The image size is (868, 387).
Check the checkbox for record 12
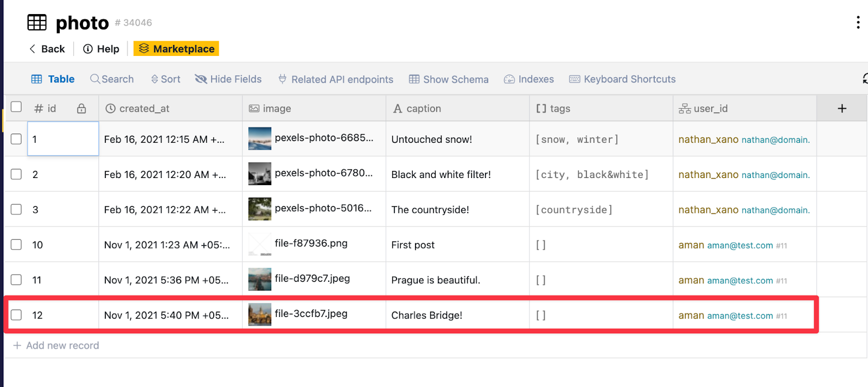pyautogui.click(x=16, y=315)
